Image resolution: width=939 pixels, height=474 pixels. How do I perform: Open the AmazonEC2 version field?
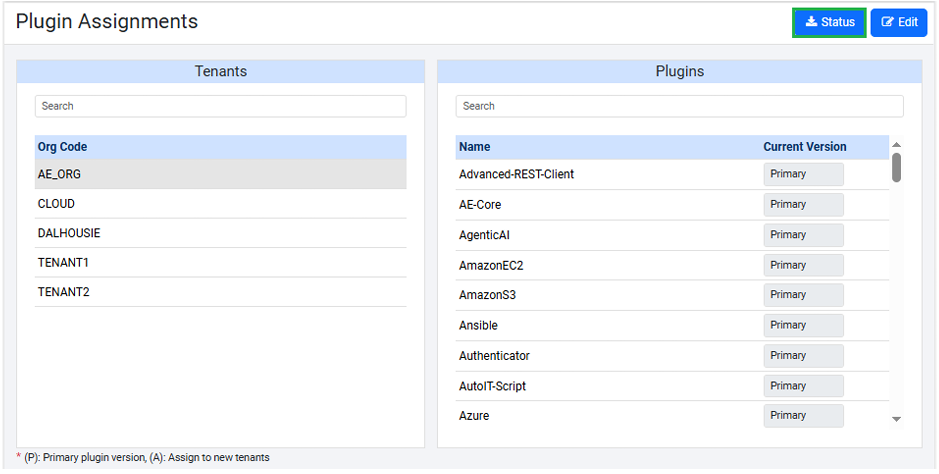tap(803, 265)
